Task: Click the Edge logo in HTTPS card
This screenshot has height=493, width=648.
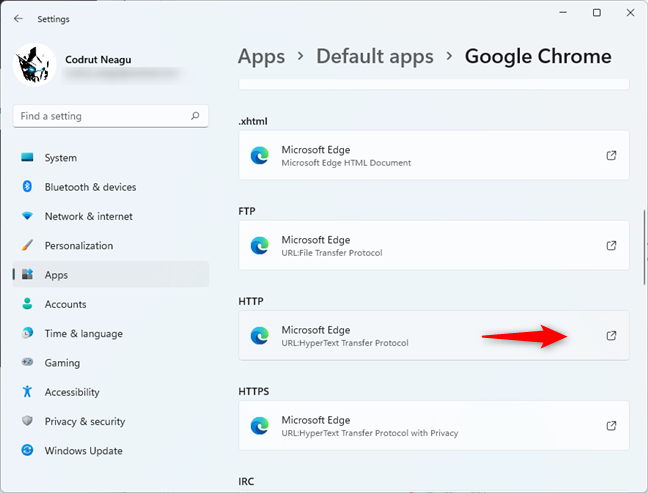Action: tap(260, 426)
